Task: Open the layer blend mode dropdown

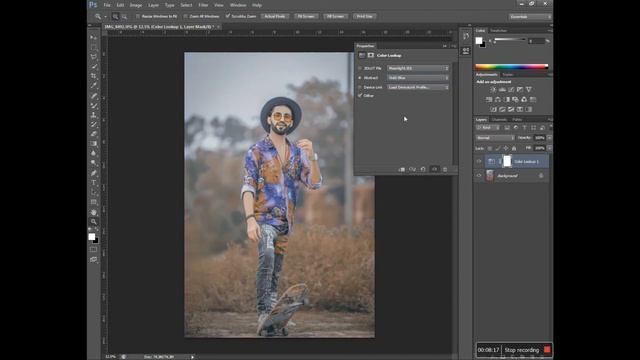Action: 495,138
